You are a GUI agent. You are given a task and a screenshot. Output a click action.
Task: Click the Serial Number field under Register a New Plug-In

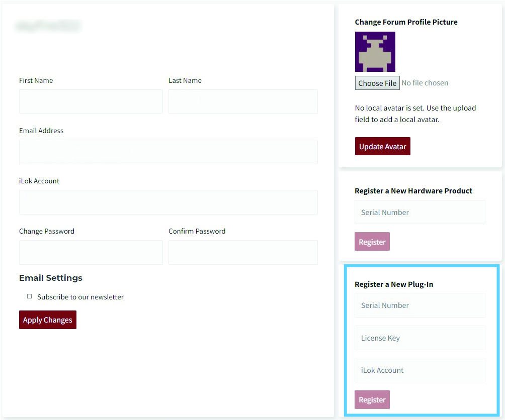[419, 305]
